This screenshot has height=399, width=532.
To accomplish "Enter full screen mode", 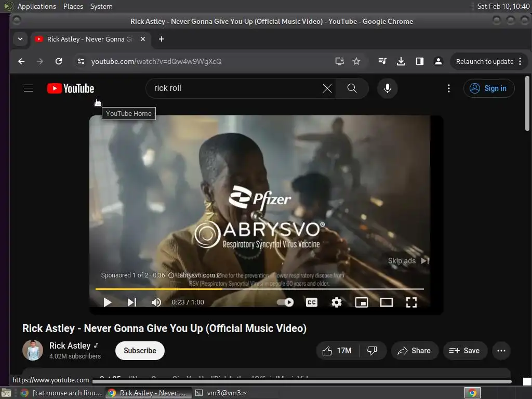I will point(411,302).
